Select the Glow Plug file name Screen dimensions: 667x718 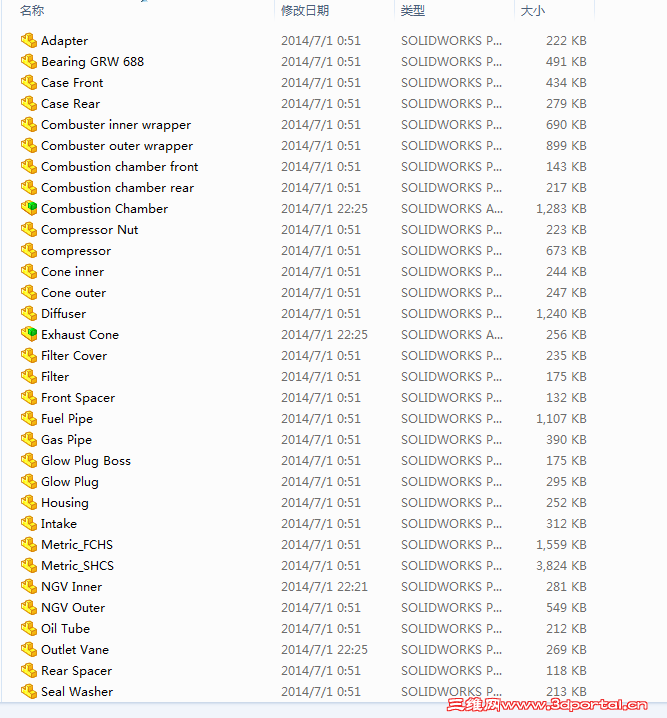(70, 482)
